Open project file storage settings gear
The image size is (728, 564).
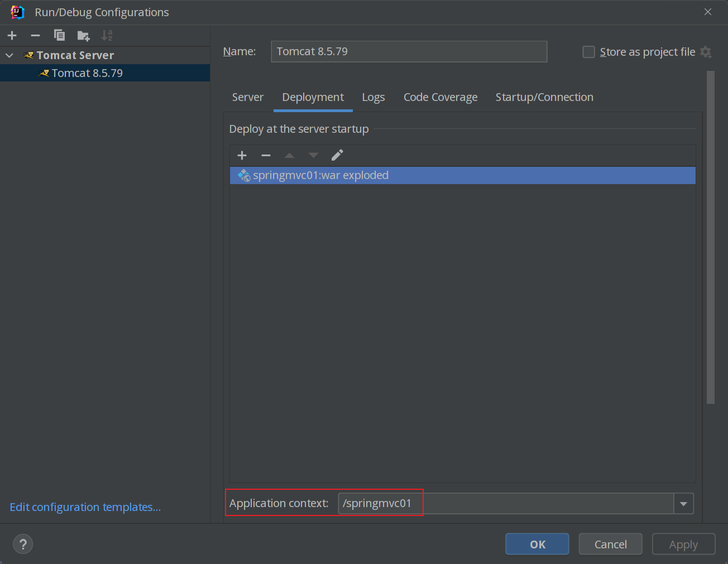(x=706, y=52)
